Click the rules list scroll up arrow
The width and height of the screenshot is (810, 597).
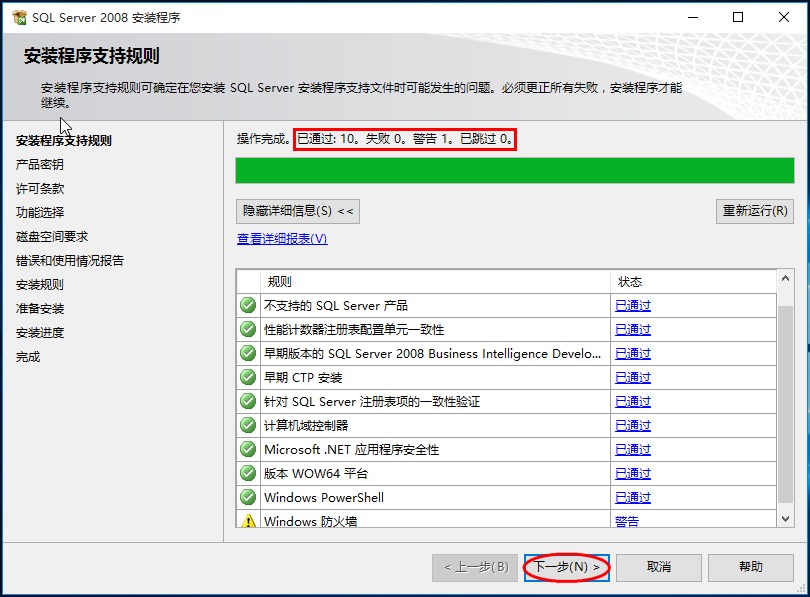pyautogui.click(x=785, y=278)
